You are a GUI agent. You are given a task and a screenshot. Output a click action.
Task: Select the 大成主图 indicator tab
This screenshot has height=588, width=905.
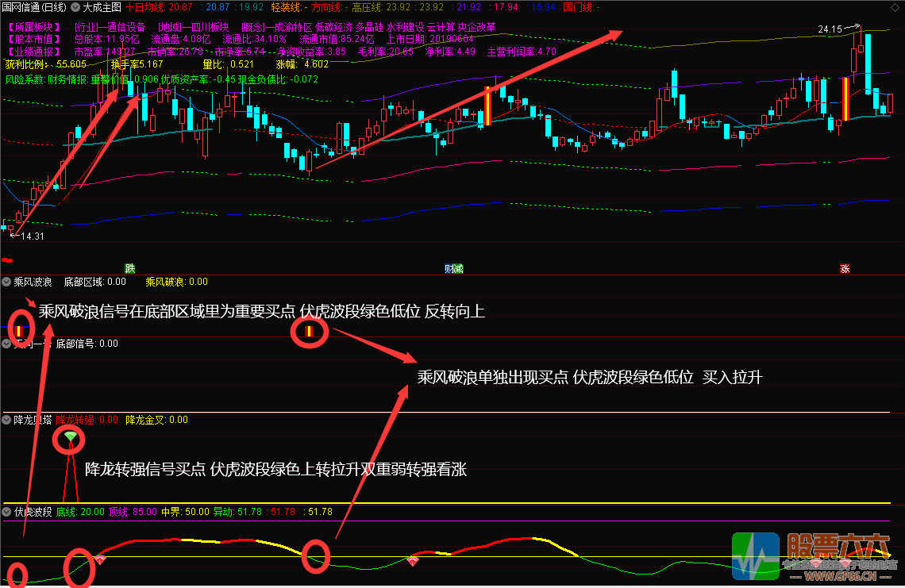coord(102,7)
